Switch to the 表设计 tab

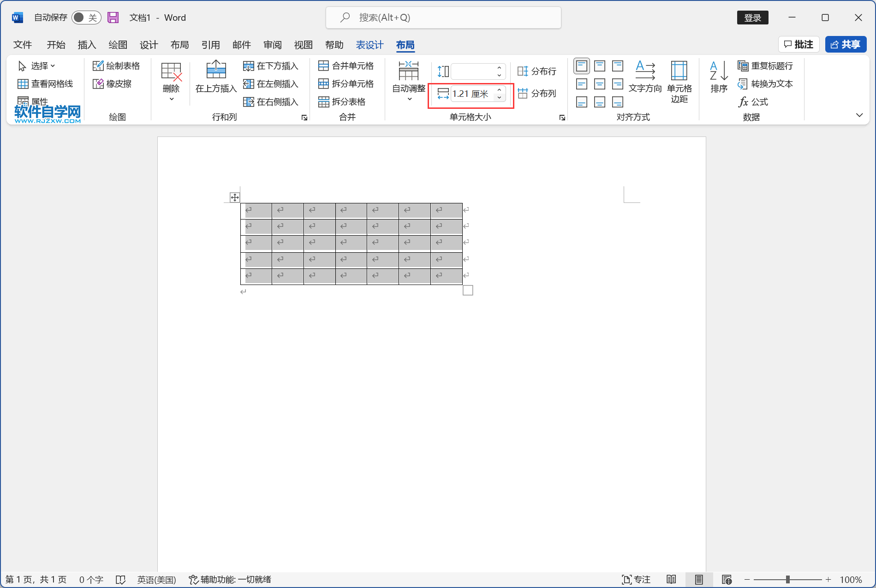[369, 45]
